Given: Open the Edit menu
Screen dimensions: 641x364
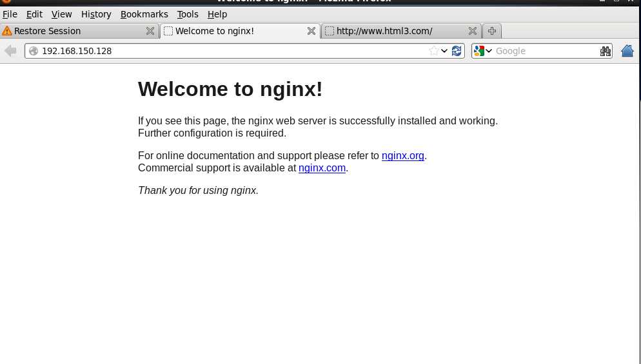Looking at the screenshot, I should pyautogui.click(x=34, y=14).
